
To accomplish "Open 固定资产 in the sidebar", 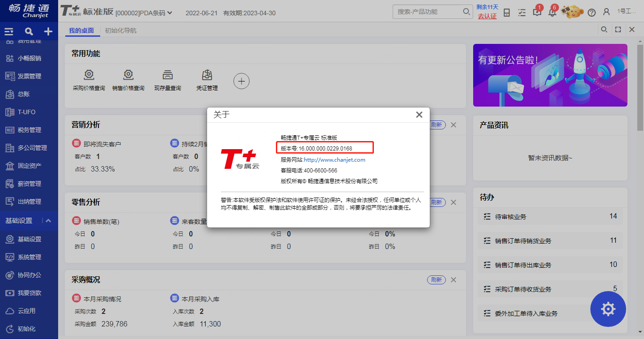I will coord(29,166).
